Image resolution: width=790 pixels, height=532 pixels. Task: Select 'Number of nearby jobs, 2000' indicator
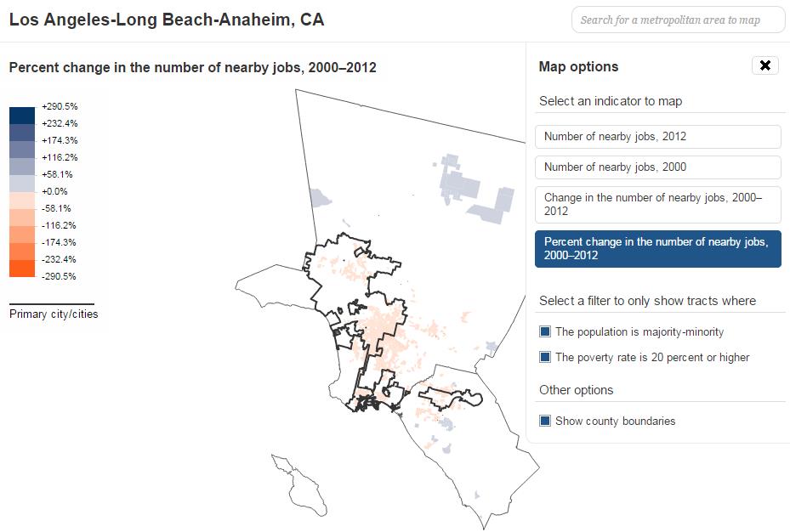[x=657, y=167]
